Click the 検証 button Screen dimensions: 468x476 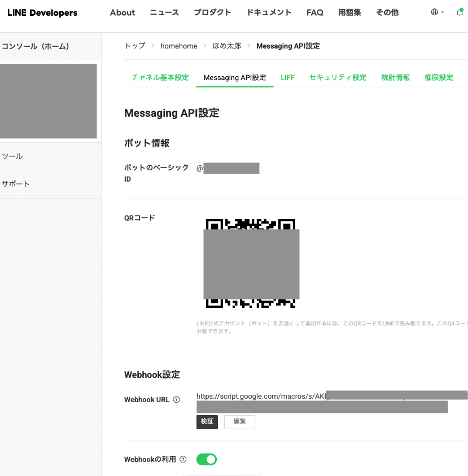pos(207,422)
